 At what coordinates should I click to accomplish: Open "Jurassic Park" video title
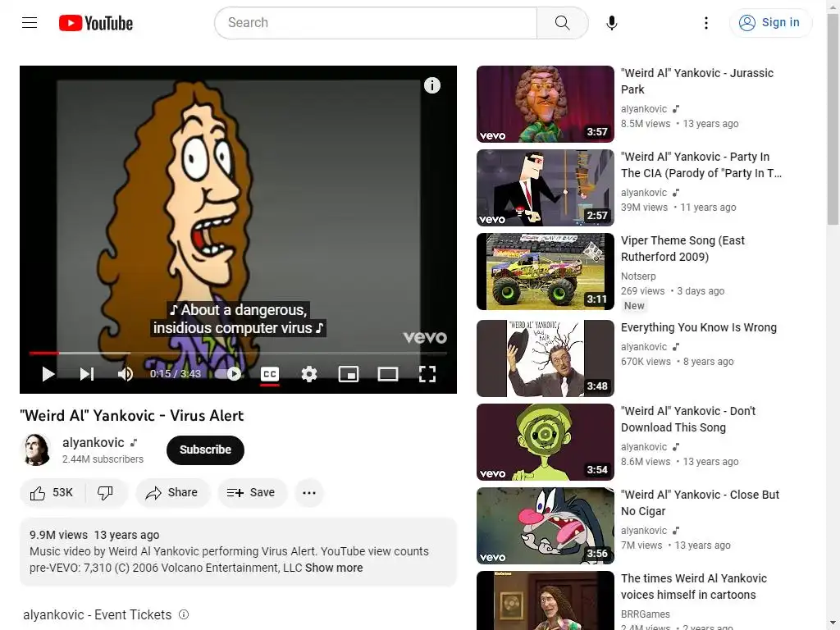tap(697, 81)
